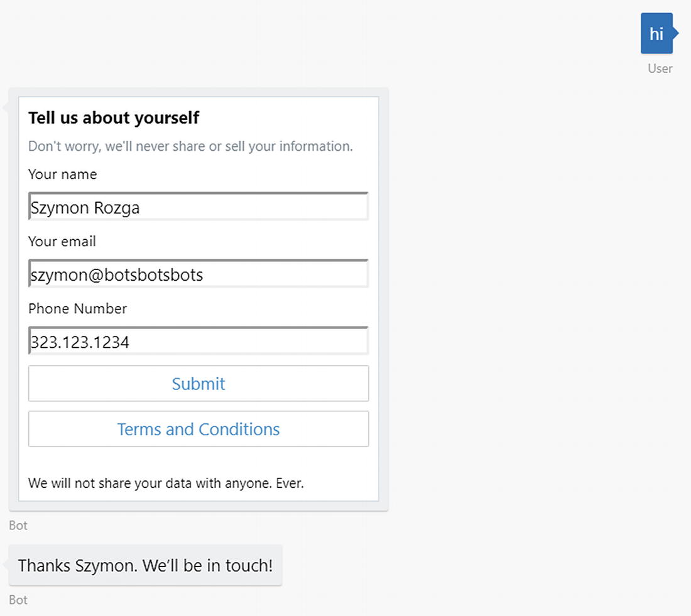This screenshot has height=616, width=691.
Task: Click the "Bot" label under the form card
Action: [x=18, y=526]
